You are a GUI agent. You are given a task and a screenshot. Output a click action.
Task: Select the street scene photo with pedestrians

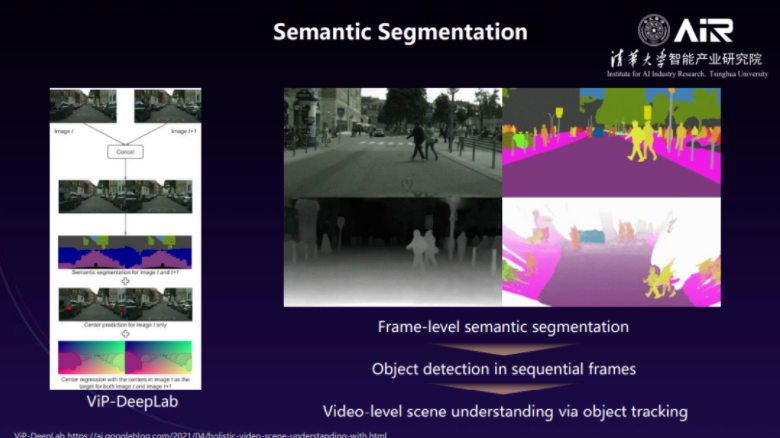coord(392,141)
